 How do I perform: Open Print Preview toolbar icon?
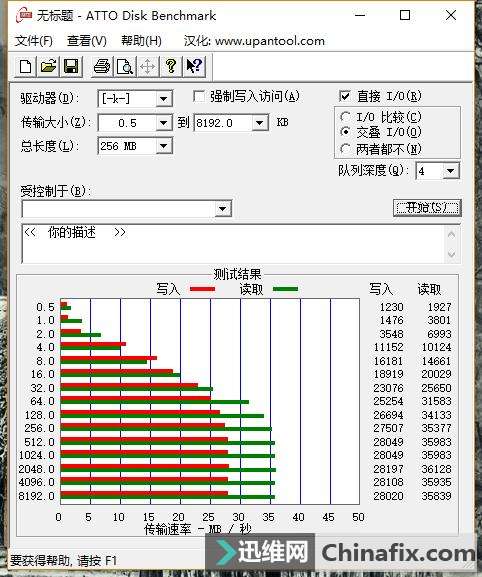point(125,67)
